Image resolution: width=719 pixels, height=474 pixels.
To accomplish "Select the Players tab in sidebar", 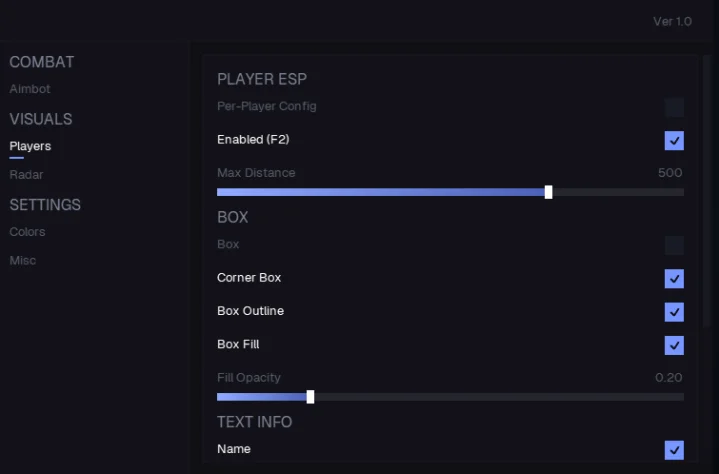I will (30, 146).
